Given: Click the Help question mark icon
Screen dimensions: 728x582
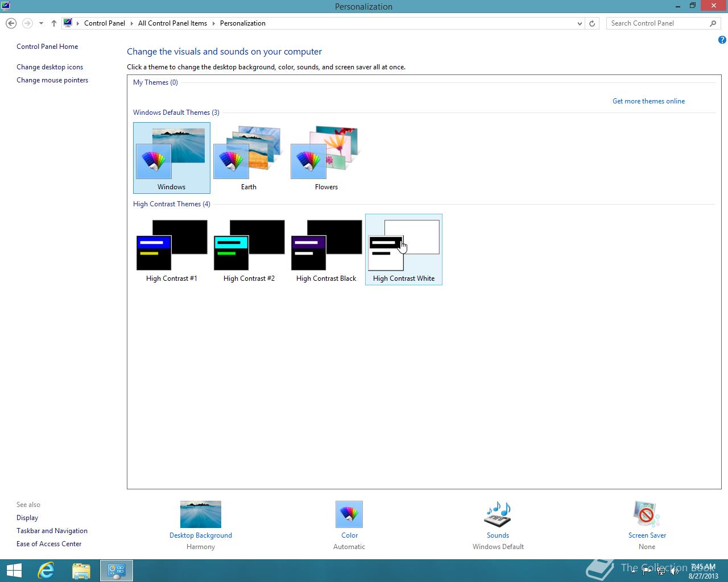Looking at the screenshot, I should click(722, 40).
